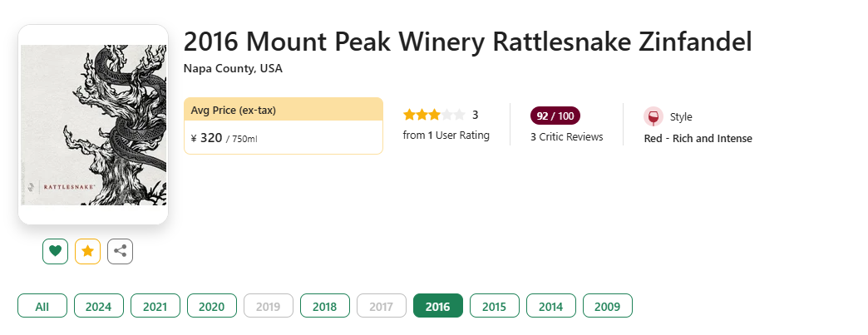Click the Avg Price (ex-tax) box header
868x335 pixels.
[283, 110]
